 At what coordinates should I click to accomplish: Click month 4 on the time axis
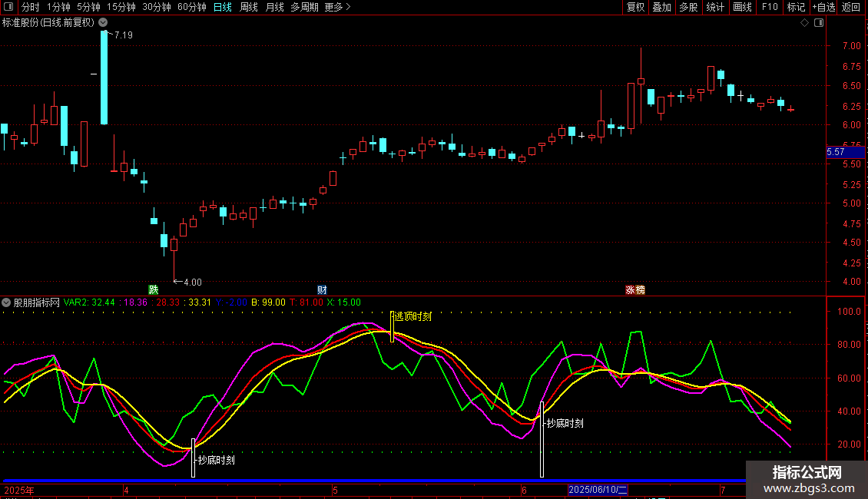click(126, 490)
